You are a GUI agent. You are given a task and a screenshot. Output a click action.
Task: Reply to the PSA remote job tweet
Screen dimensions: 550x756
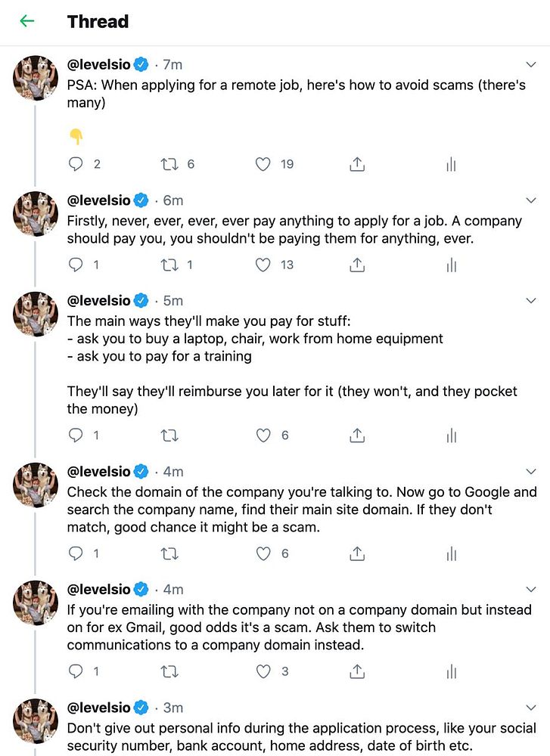76,164
